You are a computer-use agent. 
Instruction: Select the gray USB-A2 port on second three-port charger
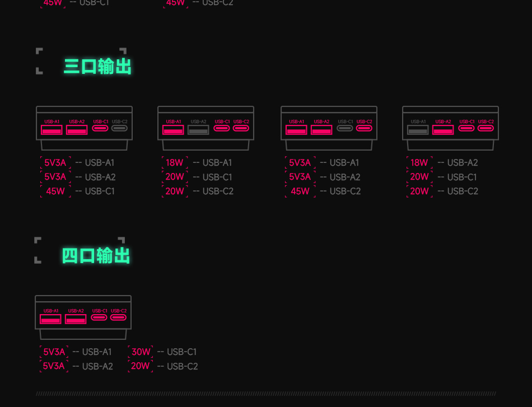coord(198,130)
